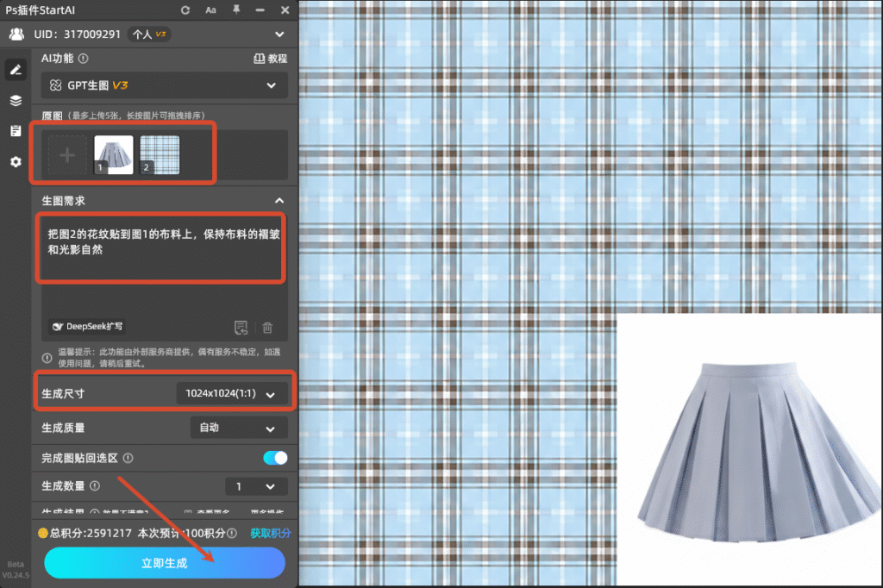This screenshot has height=588, width=883.
Task: Select source image thumbnail 1 skirt
Action: 113,155
